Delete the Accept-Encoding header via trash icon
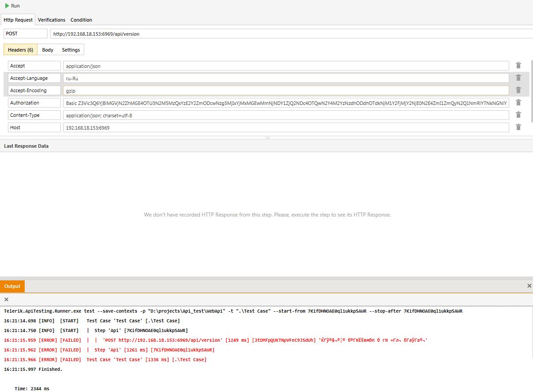 518,90
